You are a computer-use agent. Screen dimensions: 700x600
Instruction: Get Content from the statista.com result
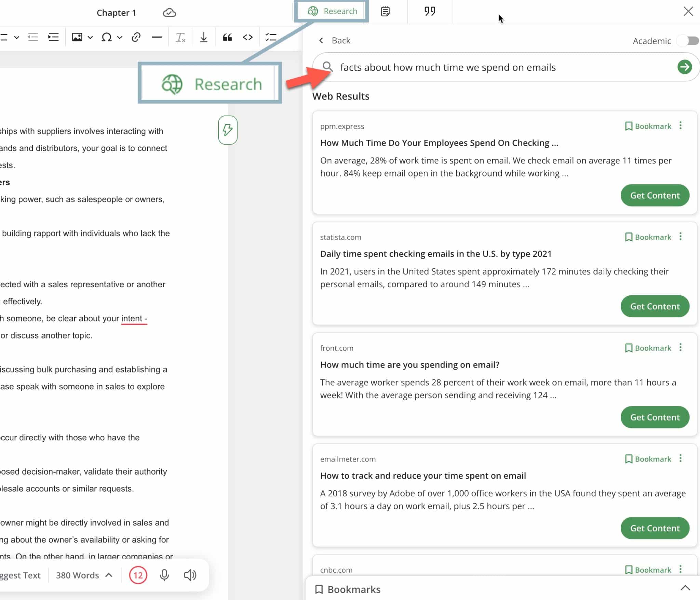pos(655,306)
